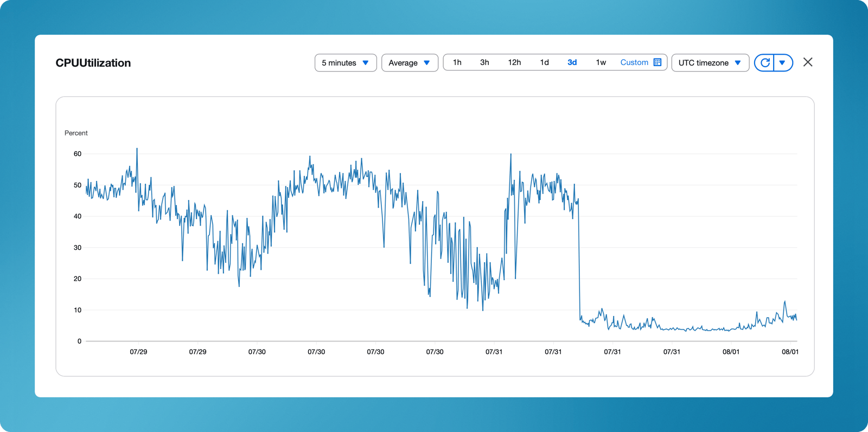This screenshot has height=432, width=868.
Task: Select the 3d time range
Action: [x=572, y=62]
